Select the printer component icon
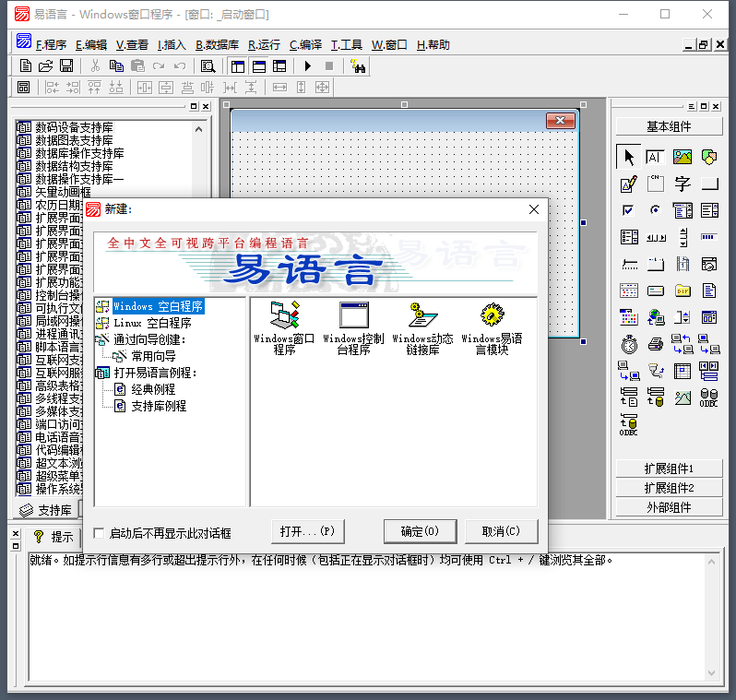The image size is (736, 700). (x=655, y=345)
